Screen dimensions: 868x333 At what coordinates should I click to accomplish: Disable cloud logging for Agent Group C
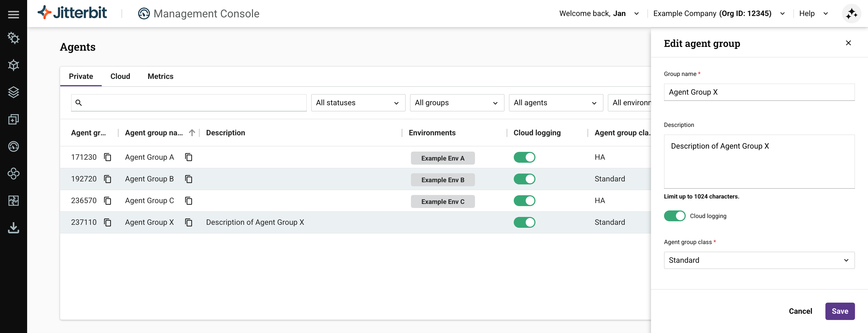tap(524, 201)
